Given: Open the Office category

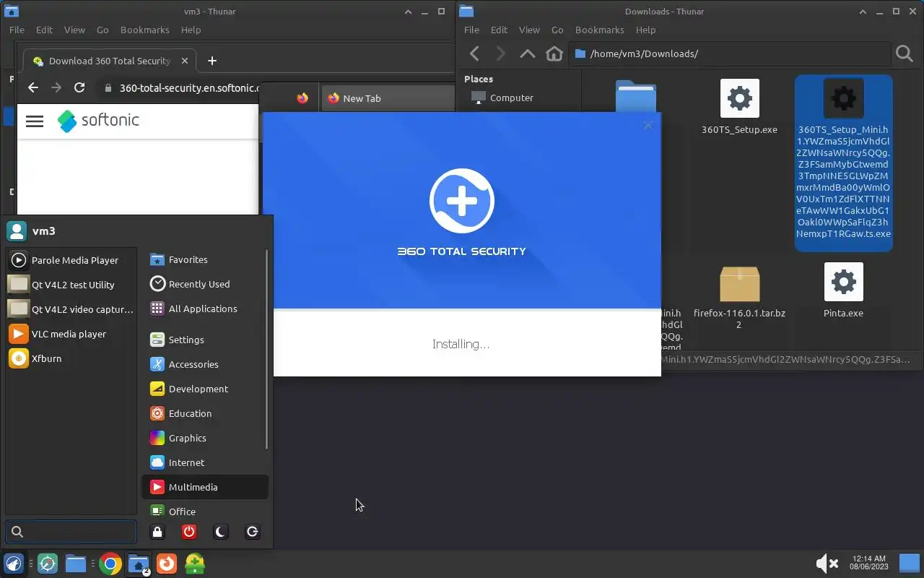Looking at the screenshot, I should coord(204,511).
